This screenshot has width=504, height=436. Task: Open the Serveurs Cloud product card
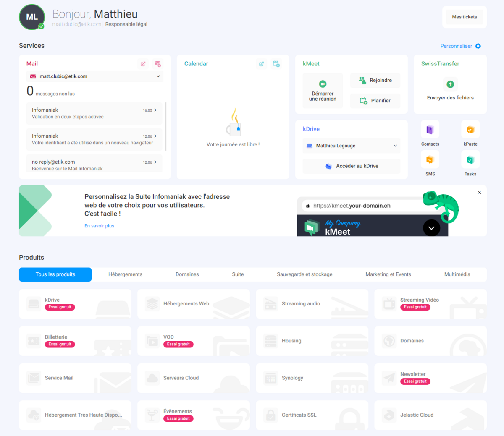click(x=194, y=378)
